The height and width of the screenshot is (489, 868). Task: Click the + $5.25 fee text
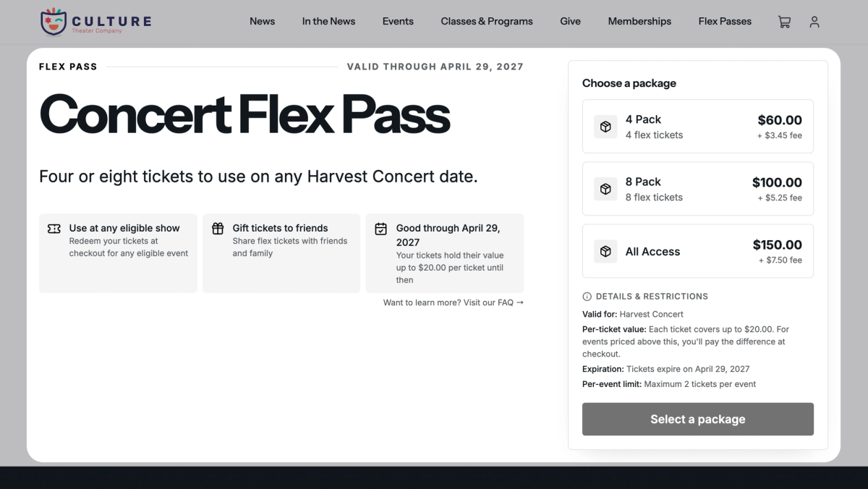pyautogui.click(x=780, y=198)
